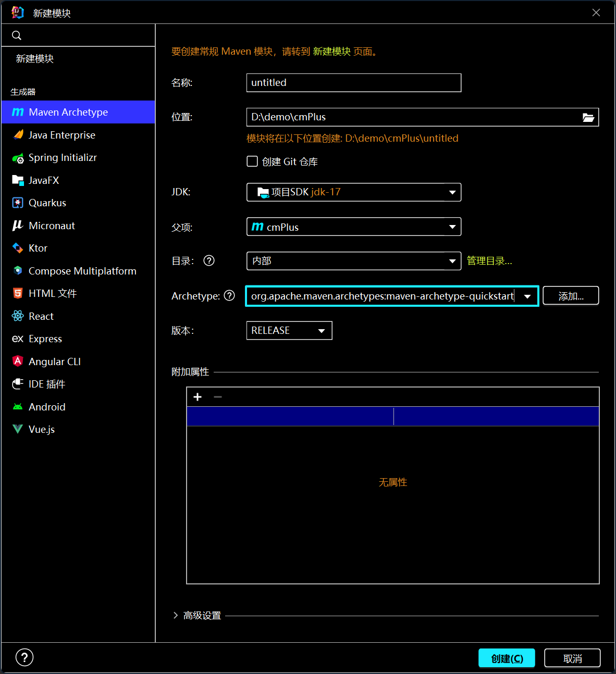This screenshot has height=674, width=616.
Task: Click the Angular CLI shield icon
Action: tap(18, 361)
